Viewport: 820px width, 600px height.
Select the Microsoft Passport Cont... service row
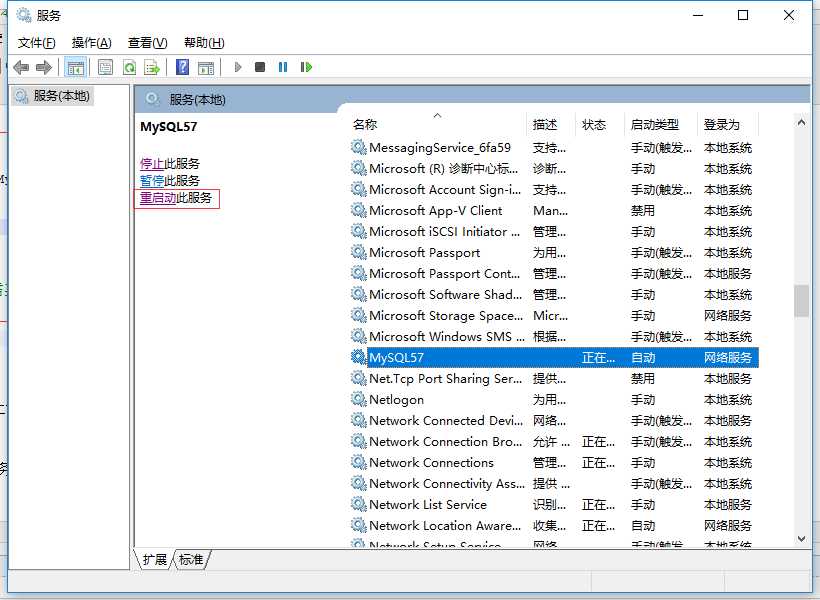pyautogui.click(x=553, y=274)
